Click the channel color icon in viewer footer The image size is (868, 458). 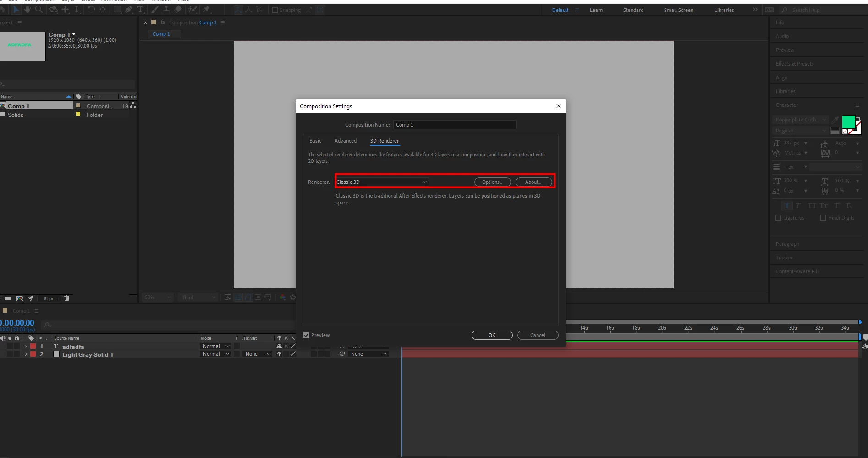[x=283, y=297]
